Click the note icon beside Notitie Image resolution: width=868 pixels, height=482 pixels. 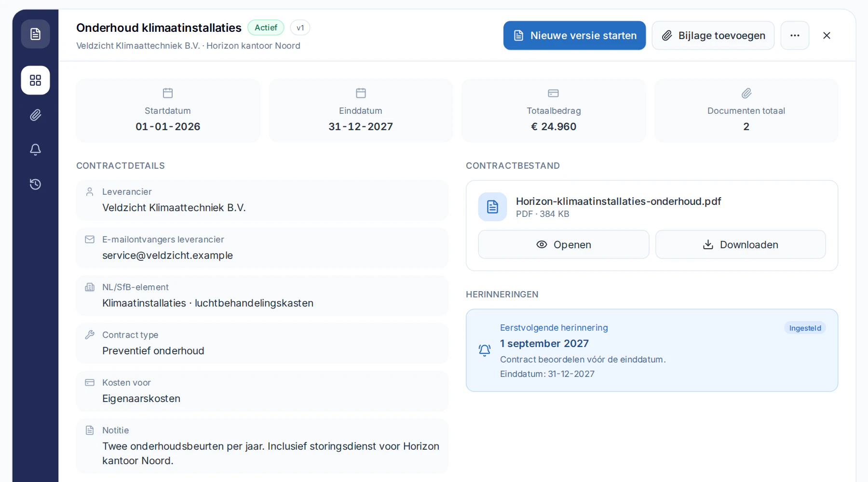90,430
